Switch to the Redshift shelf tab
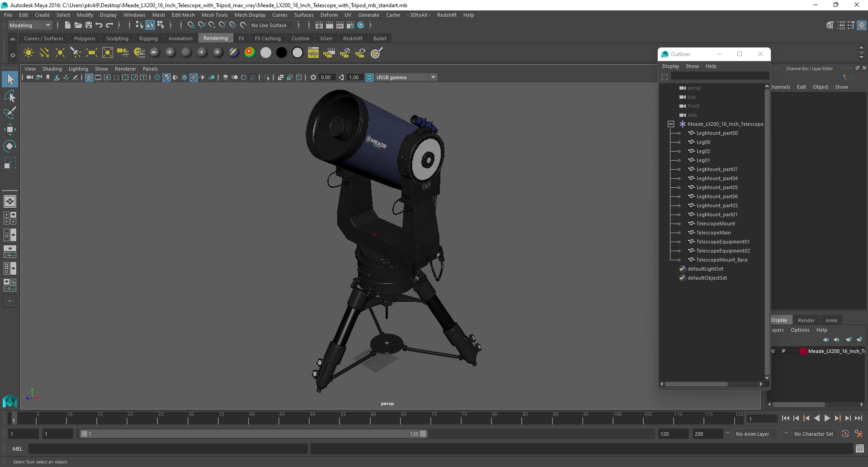 coord(353,38)
